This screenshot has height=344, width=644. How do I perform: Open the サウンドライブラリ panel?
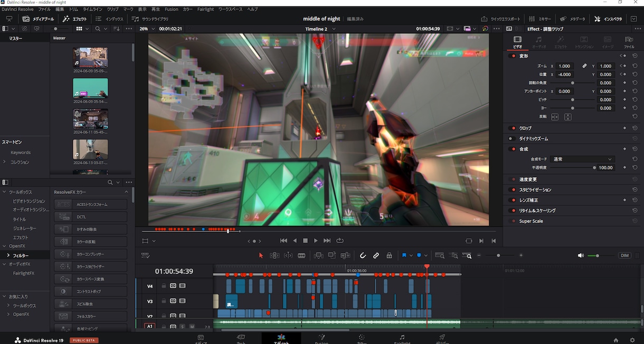(151, 18)
